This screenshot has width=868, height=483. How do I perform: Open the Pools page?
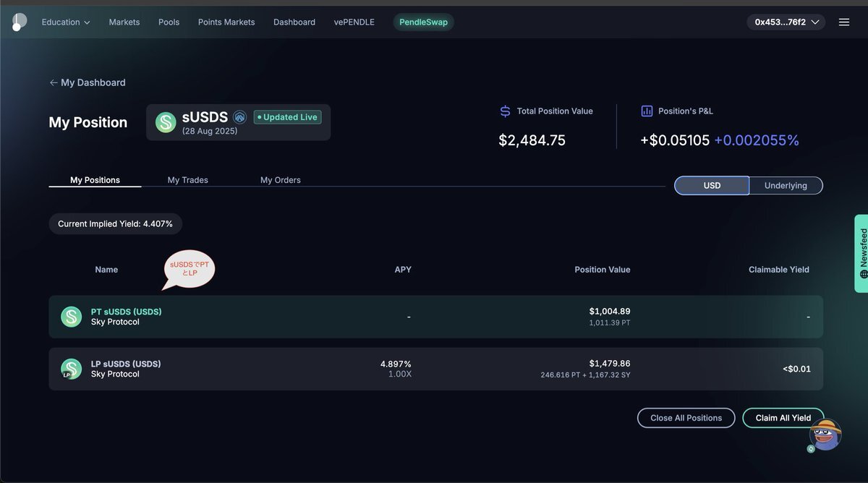tap(169, 22)
